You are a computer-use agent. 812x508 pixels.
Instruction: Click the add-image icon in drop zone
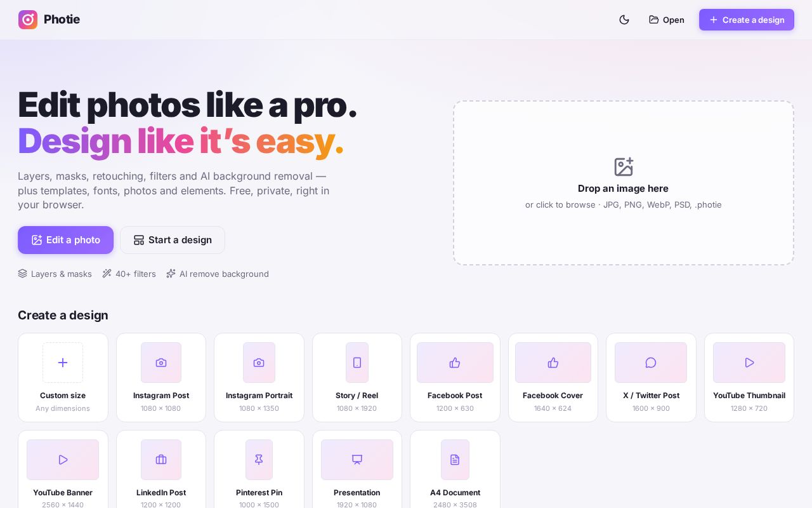(624, 167)
